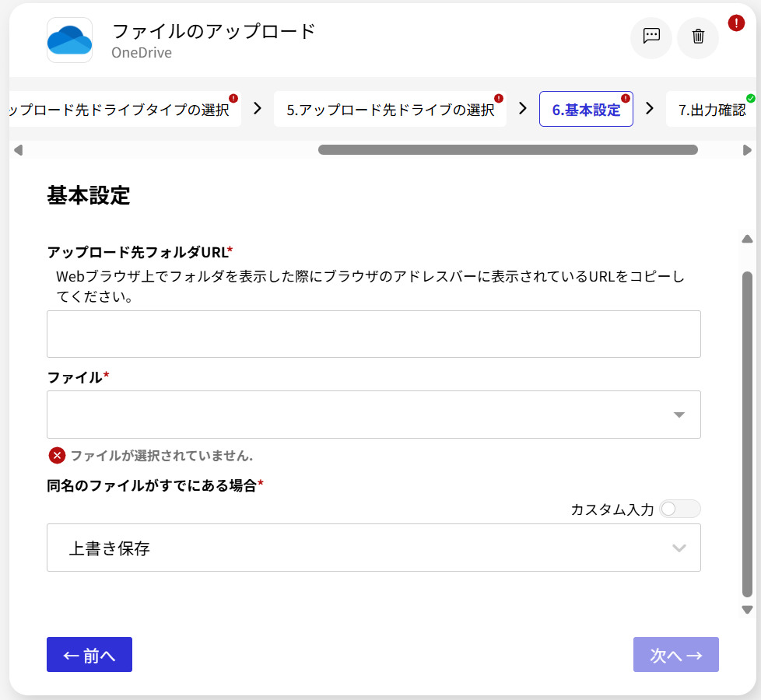Click the red error badge at top right
The height and width of the screenshot is (700, 761).
point(736,23)
